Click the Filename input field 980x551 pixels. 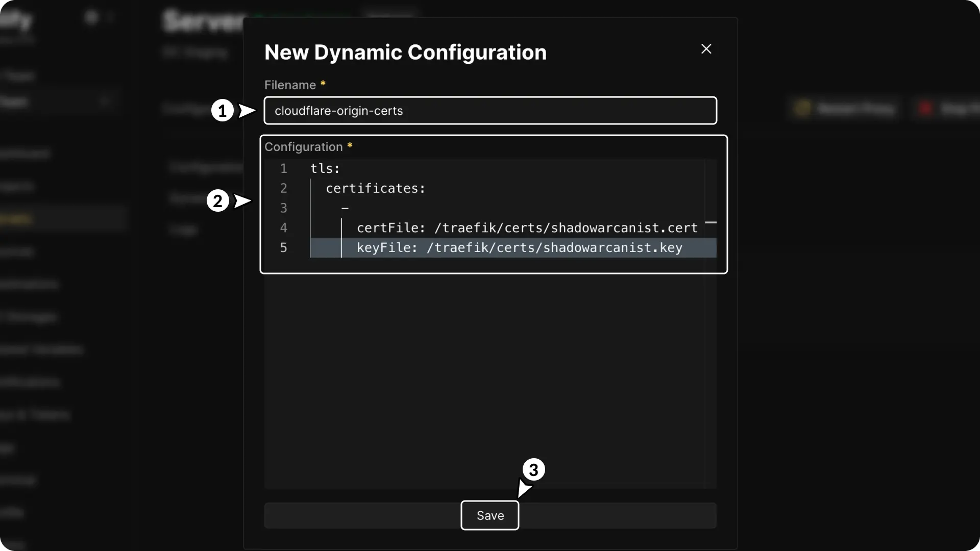click(490, 110)
